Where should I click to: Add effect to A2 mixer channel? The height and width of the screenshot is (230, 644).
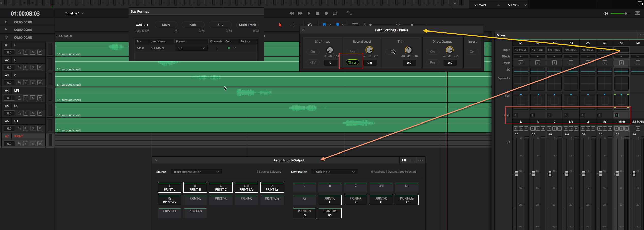pos(537,56)
